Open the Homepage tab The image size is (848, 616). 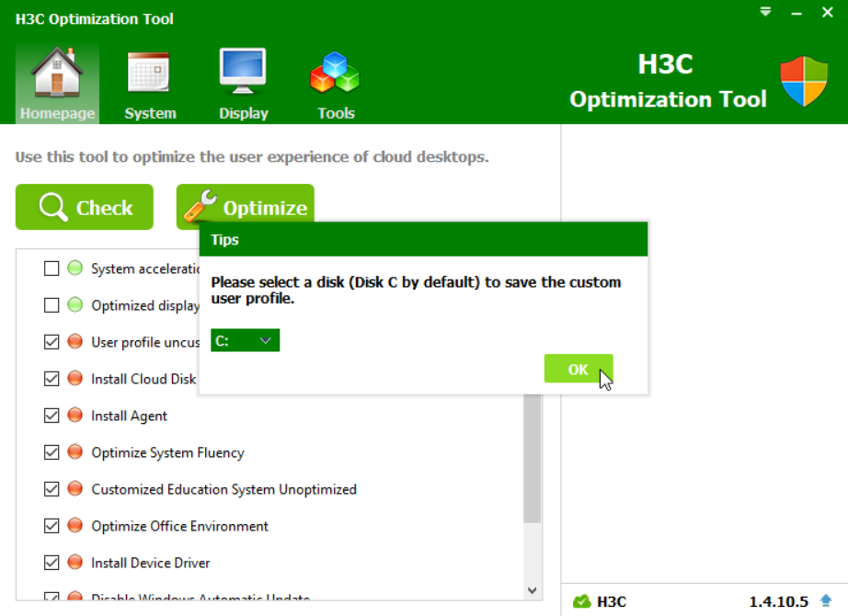point(57,84)
